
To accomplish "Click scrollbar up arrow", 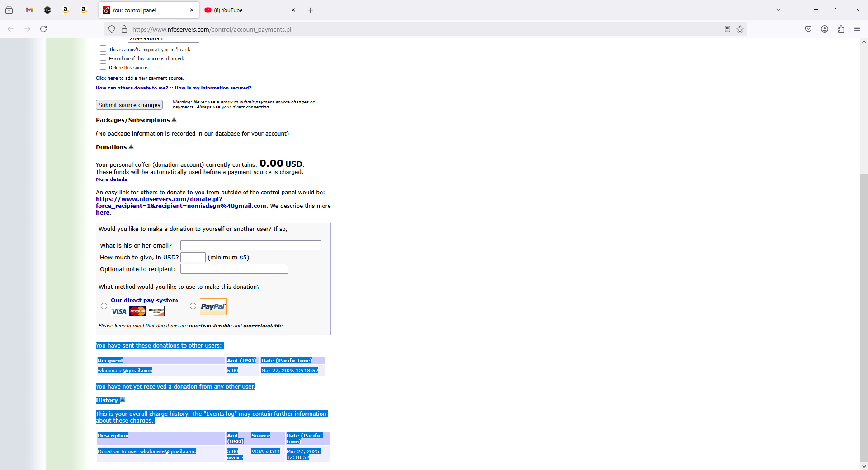I will [x=864, y=42].
